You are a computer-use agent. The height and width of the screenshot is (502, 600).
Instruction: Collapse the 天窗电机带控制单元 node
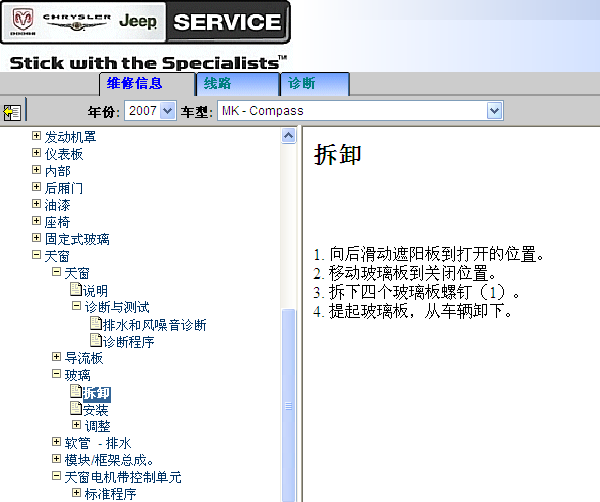(x=56, y=476)
